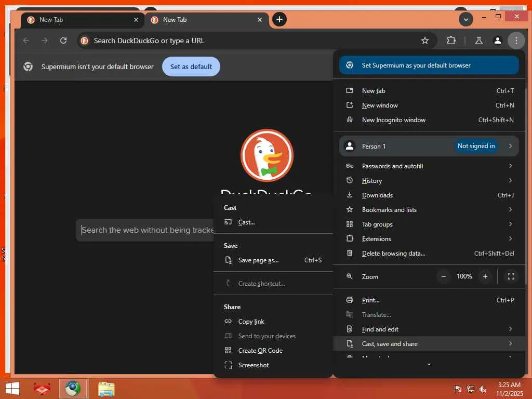Open the profile avatar icon in toolbar

pyautogui.click(x=497, y=41)
